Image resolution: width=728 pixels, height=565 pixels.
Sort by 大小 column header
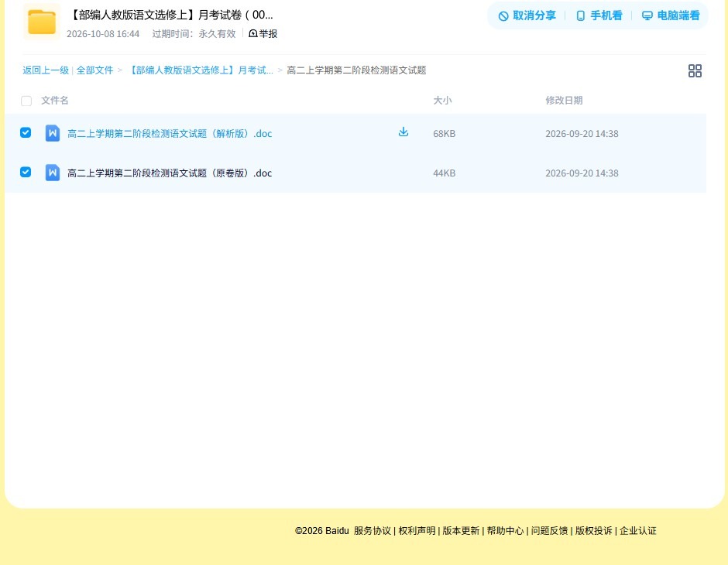pos(442,100)
